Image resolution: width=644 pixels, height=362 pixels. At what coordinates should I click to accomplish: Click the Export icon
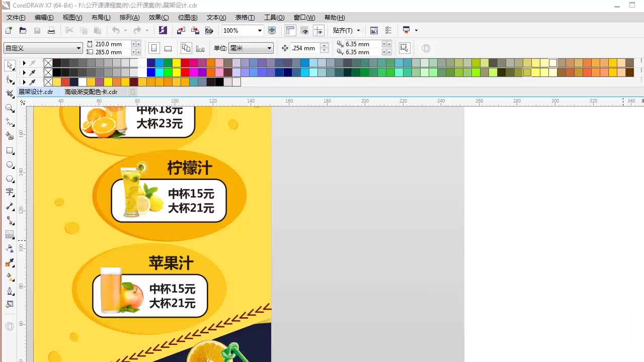coord(195,31)
